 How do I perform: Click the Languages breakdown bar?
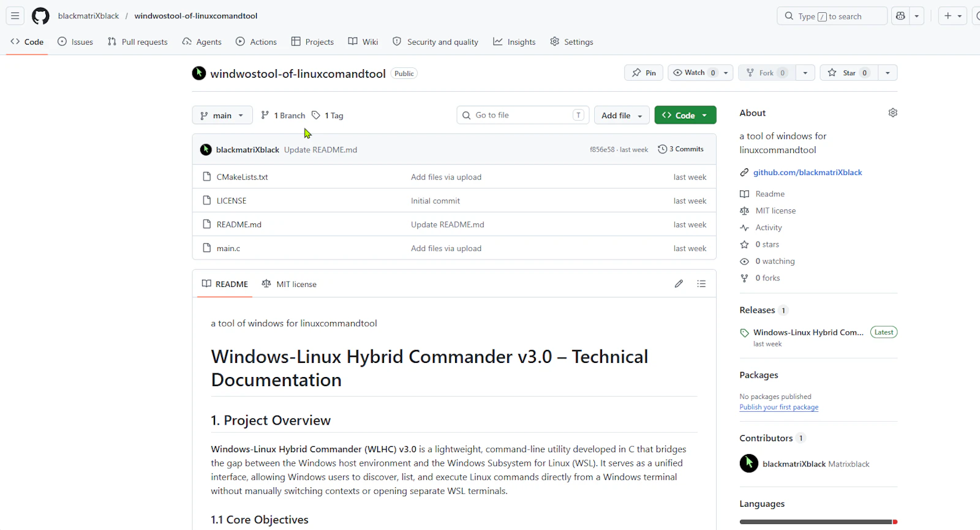click(x=818, y=522)
